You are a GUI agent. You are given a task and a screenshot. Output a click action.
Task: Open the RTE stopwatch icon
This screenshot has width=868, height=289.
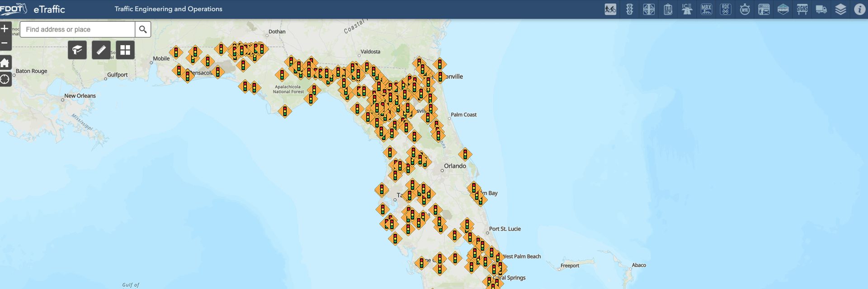745,9
